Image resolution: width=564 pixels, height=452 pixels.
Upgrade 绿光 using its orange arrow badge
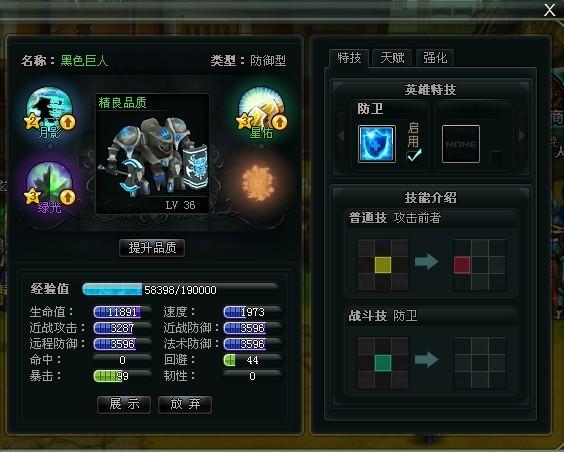pyautogui.click(x=67, y=197)
